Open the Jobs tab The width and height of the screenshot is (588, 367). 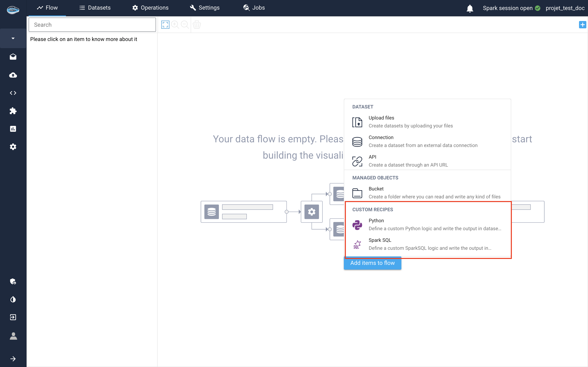point(254,8)
